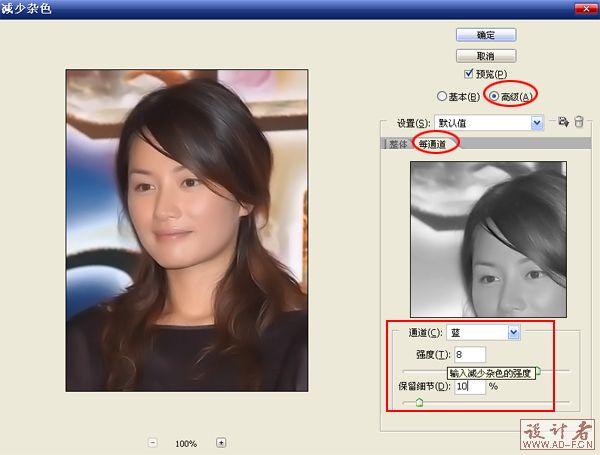
Task: Switch to the 整体 (Overall) tab
Action: click(x=400, y=144)
